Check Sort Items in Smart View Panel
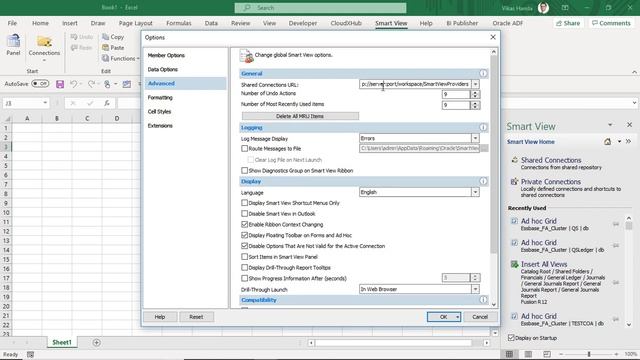The height and width of the screenshot is (360, 640). click(244, 257)
